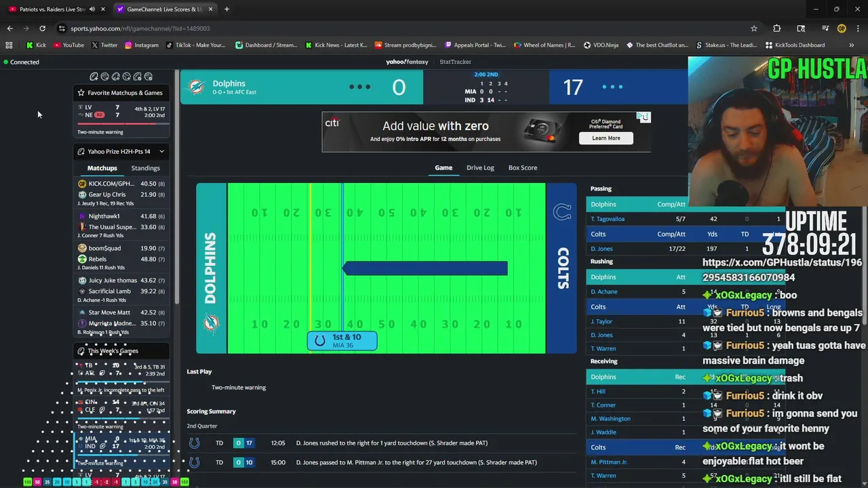Open TikTok bookmark
Viewport: 868px width, 488px height.
(x=195, y=45)
